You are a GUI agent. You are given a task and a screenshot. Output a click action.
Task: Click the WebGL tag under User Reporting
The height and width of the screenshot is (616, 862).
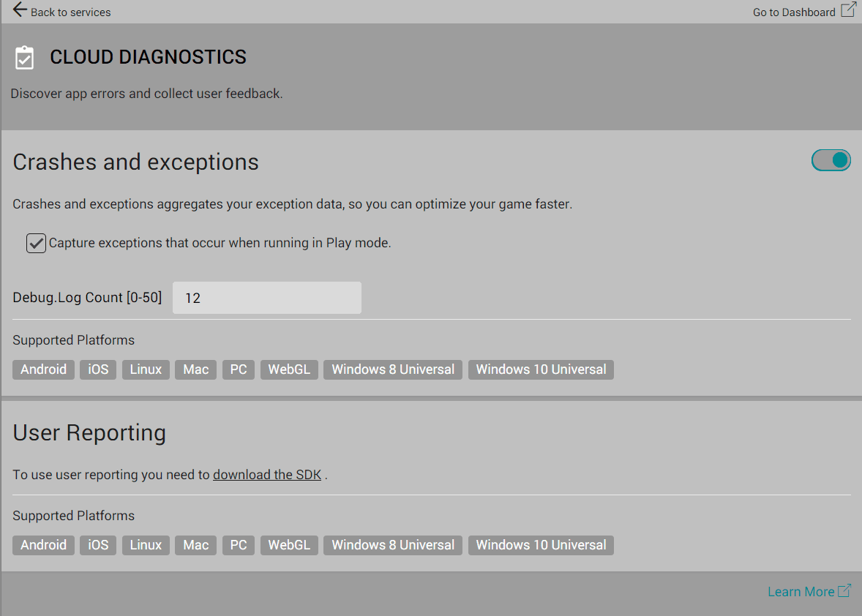[289, 545]
